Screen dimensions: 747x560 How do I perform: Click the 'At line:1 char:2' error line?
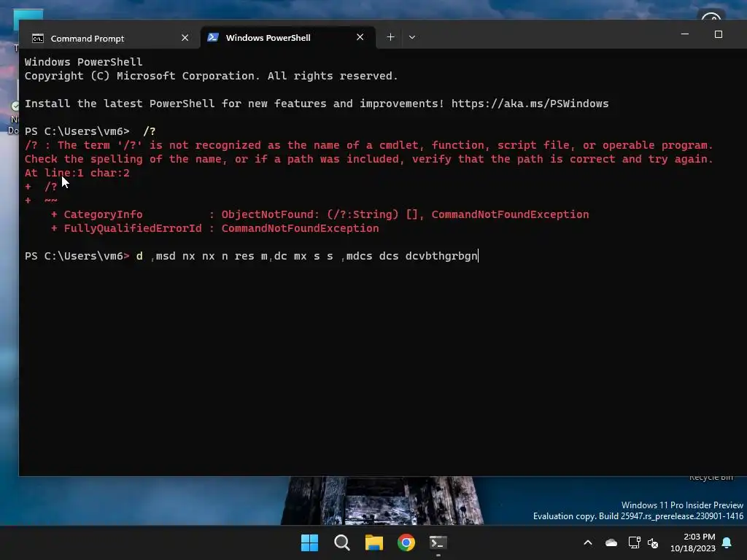(77, 173)
